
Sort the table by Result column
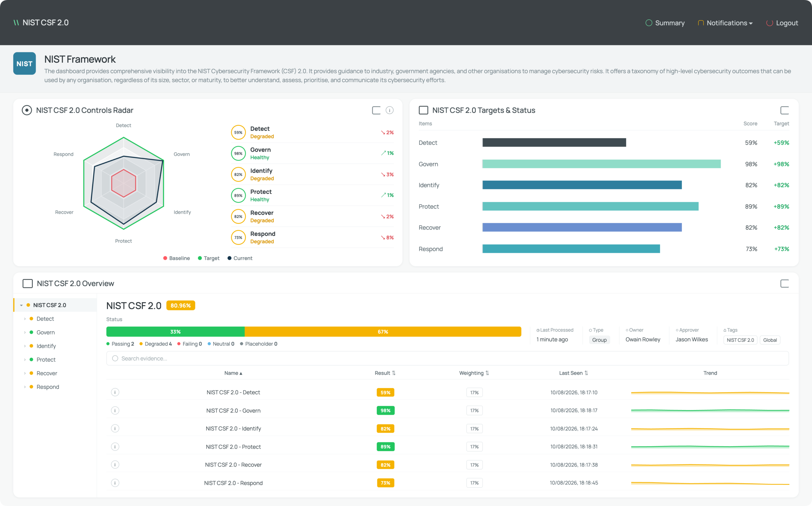pyautogui.click(x=385, y=373)
